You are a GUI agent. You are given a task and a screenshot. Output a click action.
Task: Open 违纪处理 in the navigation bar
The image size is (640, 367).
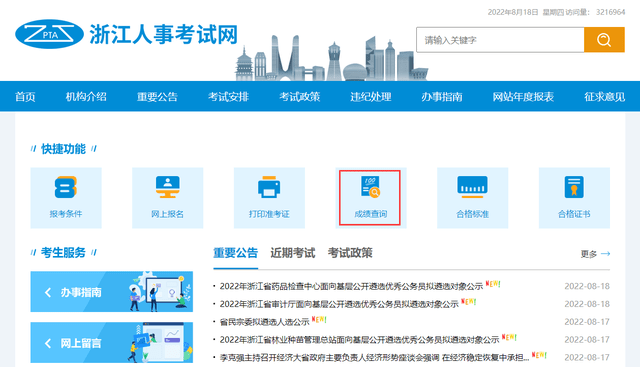click(x=371, y=97)
